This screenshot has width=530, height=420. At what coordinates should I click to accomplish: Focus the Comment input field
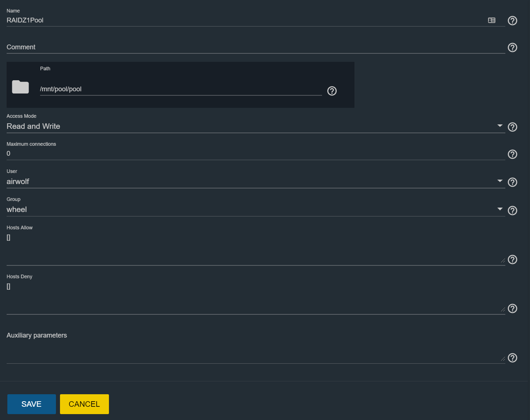[x=256, y=47]
